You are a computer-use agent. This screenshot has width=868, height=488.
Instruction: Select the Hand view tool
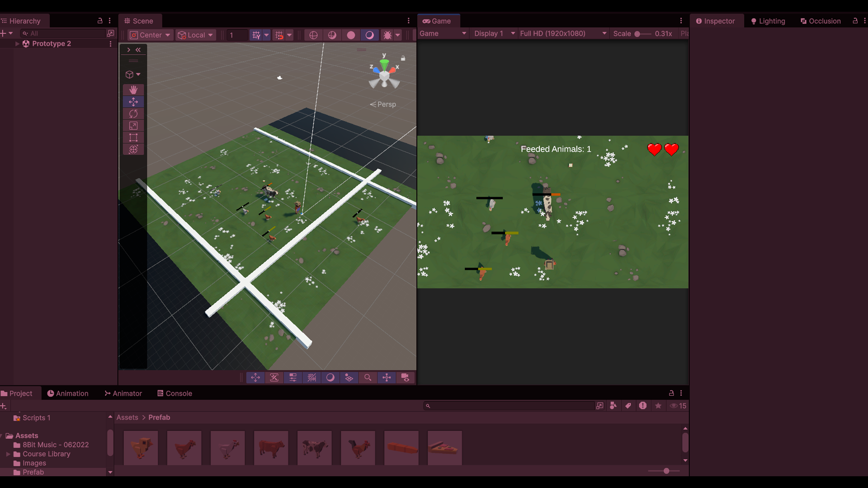(x=133, y=89)
